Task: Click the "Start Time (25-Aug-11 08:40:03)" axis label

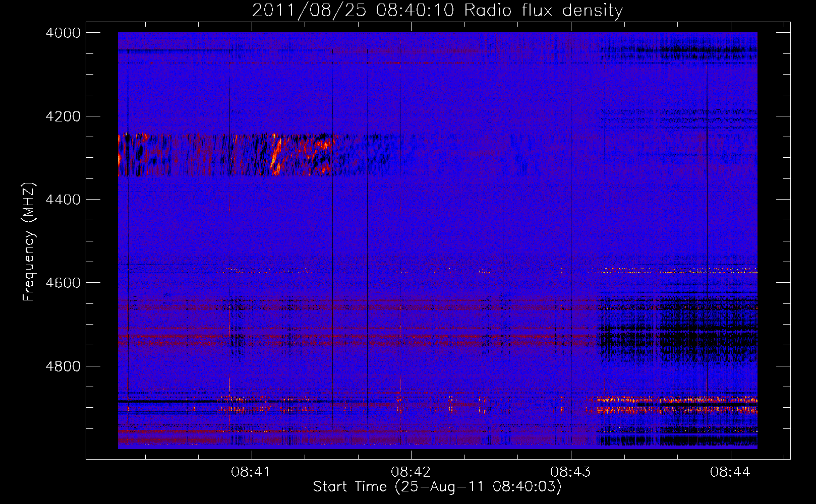Action: tap(437, 486)
